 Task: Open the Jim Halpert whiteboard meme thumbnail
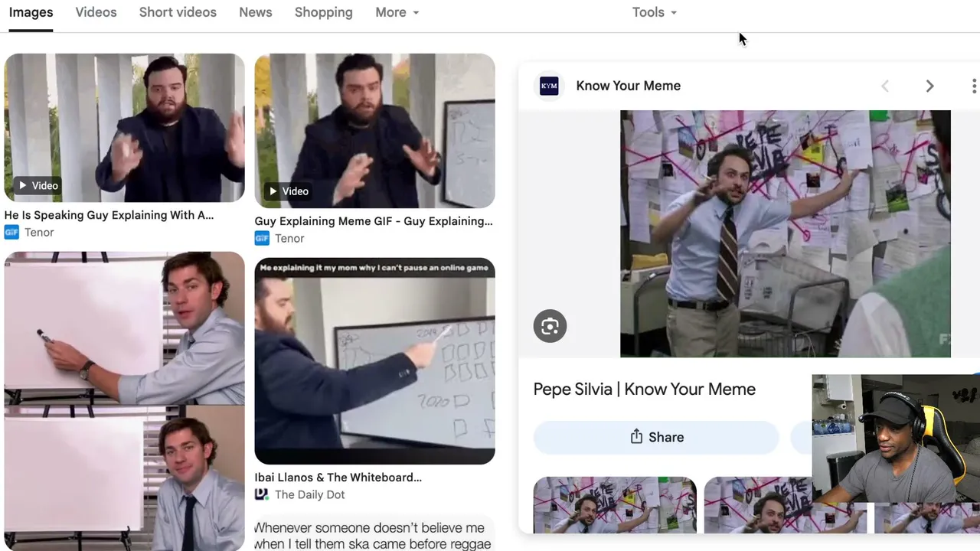pos(125,401)
